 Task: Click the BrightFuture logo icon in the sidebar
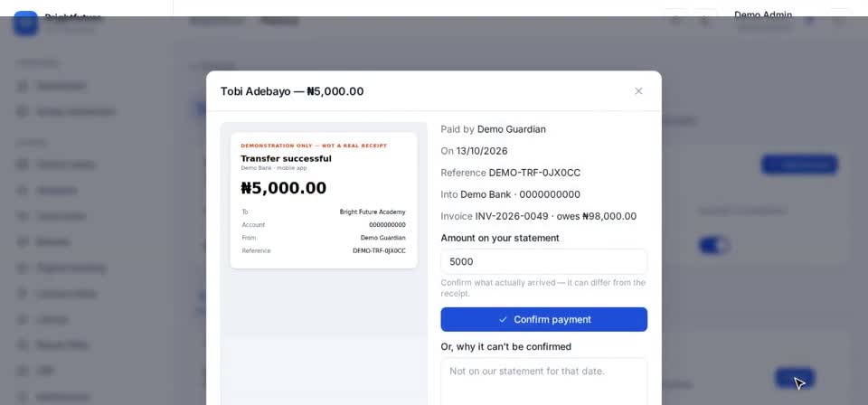tap(25, 24)
